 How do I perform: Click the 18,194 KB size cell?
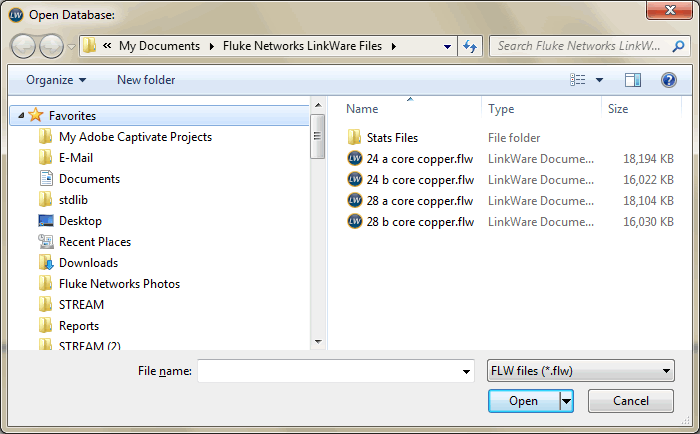coord(648,159)
